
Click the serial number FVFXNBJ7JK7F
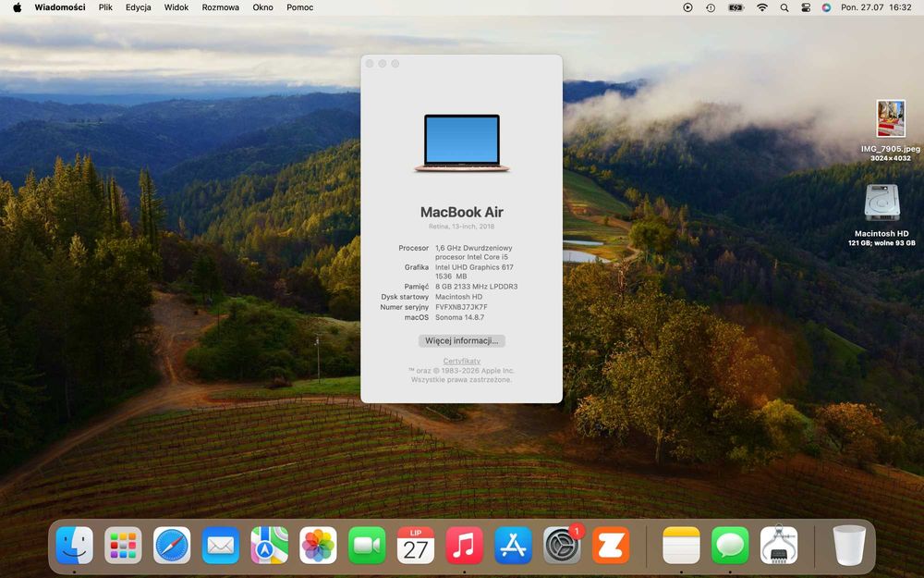(x=461, y=307)
